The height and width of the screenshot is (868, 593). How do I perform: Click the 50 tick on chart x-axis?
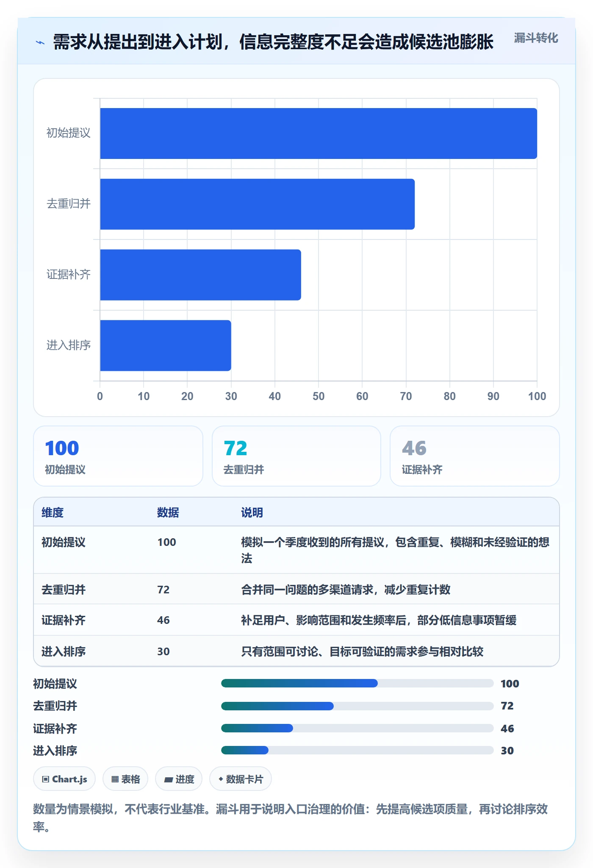click(x=319, y=396)
